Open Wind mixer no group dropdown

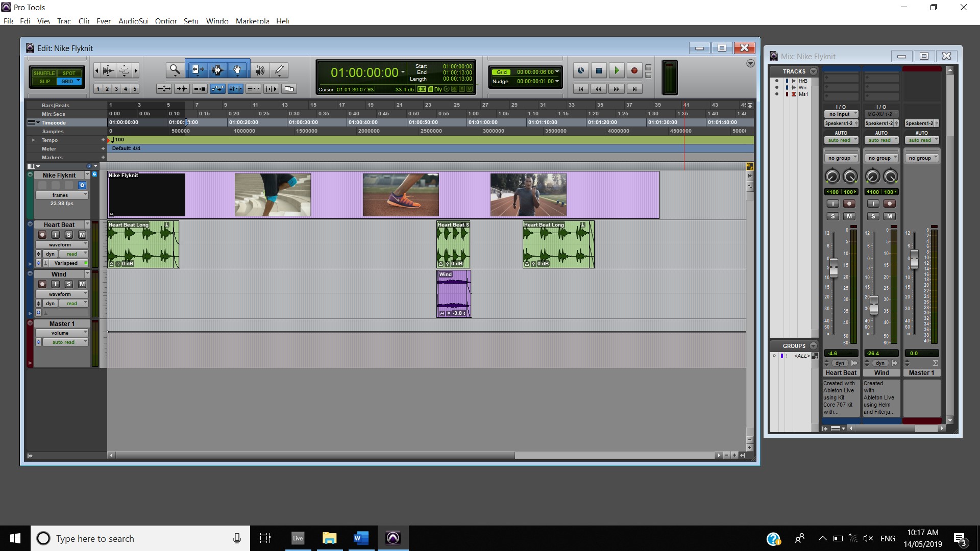[x=881, y=158]
